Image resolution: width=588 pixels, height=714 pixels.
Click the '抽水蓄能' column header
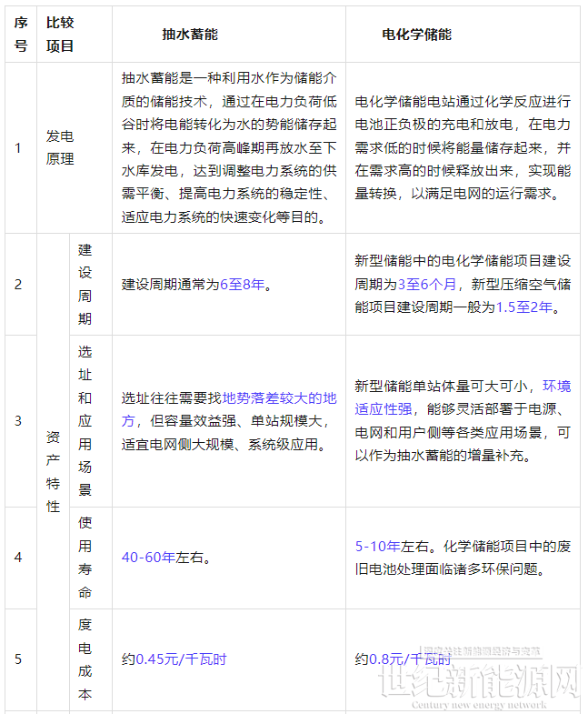tap(190, 35)
